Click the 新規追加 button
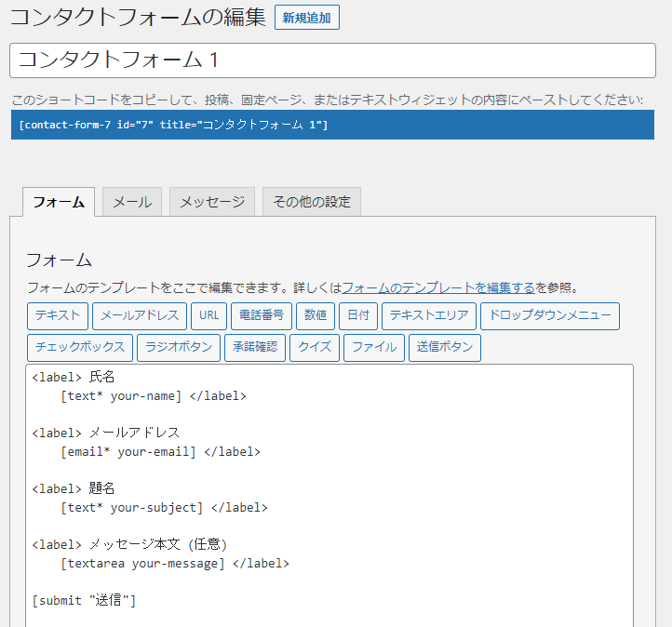 (x=307, y=18)
